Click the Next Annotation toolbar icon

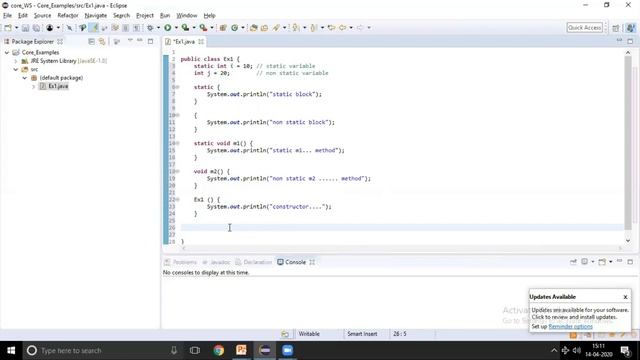296,28
